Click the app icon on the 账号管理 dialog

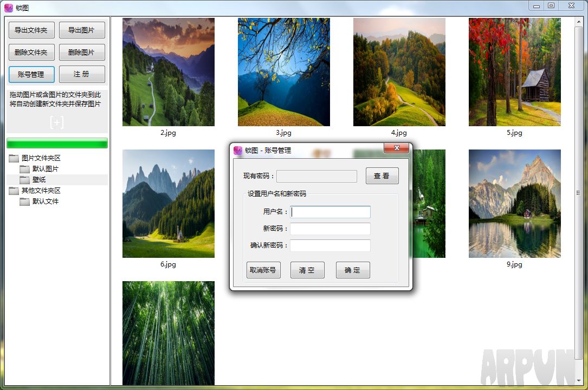[238, 150]
